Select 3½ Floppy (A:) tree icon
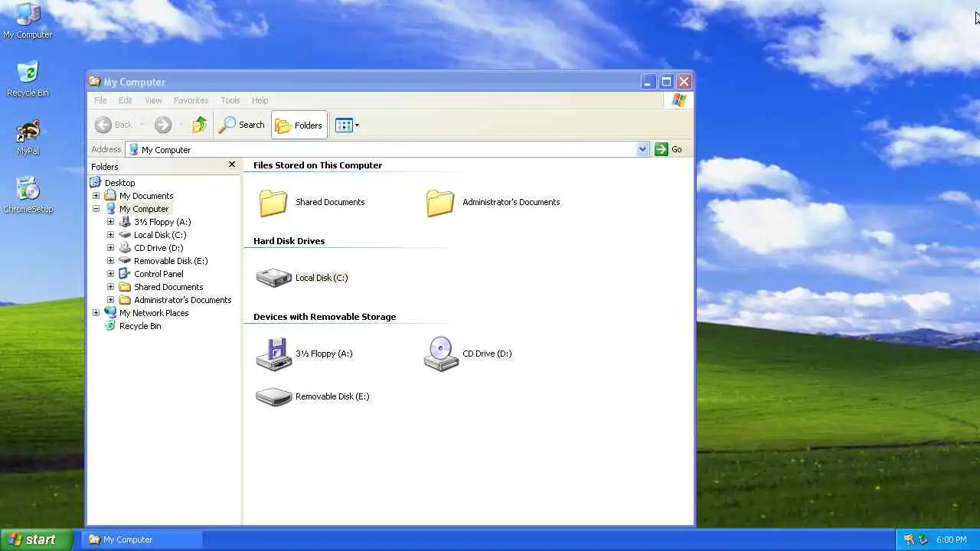The width and height of the screenshot is (980, 551). click(x=125, y=222)
